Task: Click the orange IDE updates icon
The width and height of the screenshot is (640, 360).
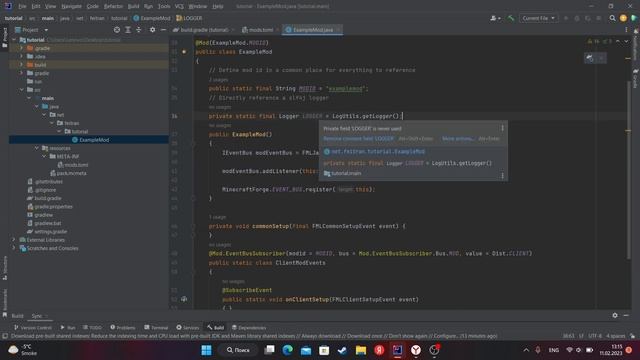Action: coord(623,18)
